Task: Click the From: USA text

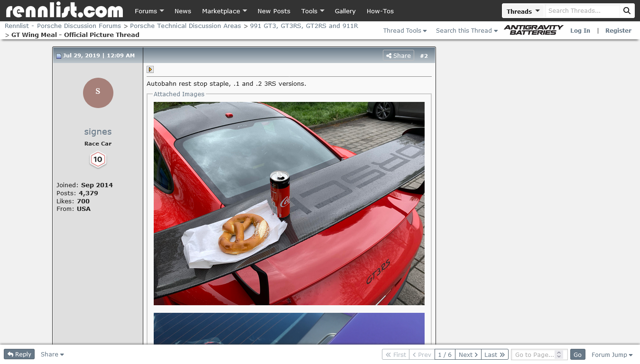Action: (x=74, y=209)
